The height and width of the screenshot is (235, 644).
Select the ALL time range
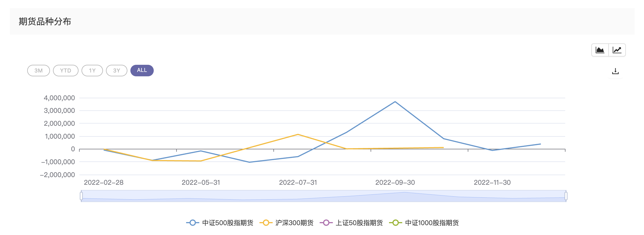click(x=142, y=71)
